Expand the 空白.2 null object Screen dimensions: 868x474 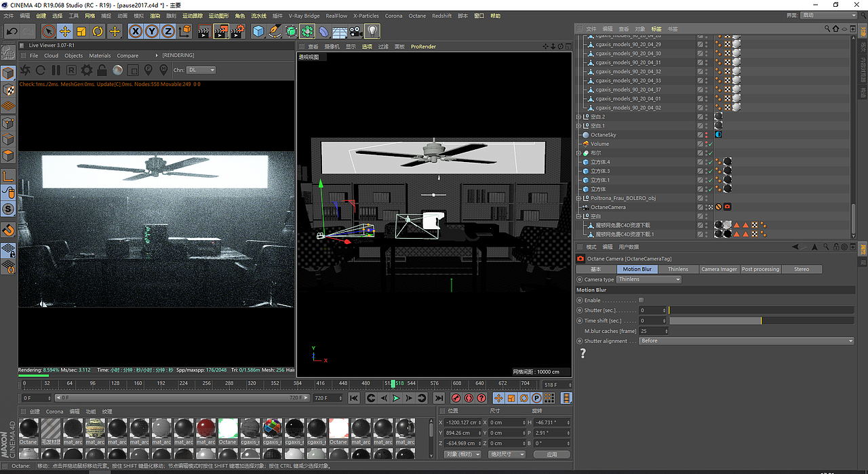pyautogui.click(x=578, y=117)
